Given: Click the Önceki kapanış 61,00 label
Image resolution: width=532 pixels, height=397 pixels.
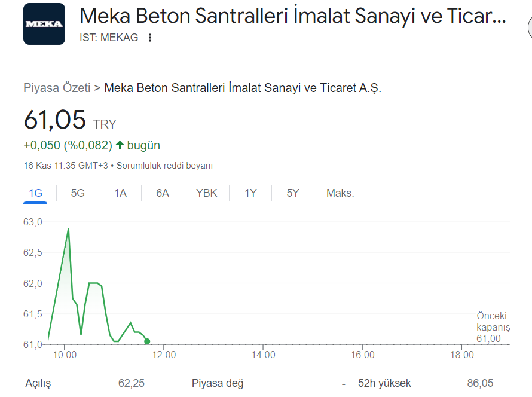Looking at the screenshot, I should pos(493,327).
